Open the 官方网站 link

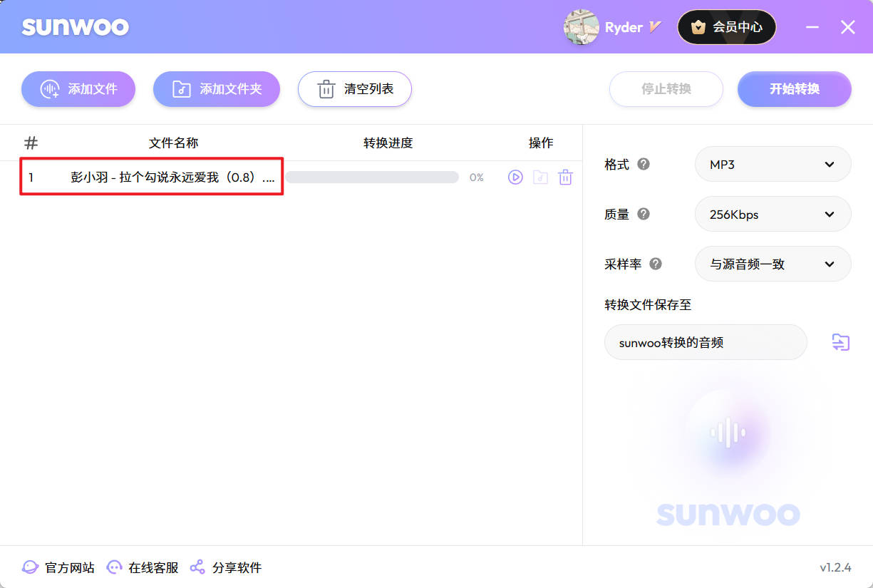click(58, 567)
